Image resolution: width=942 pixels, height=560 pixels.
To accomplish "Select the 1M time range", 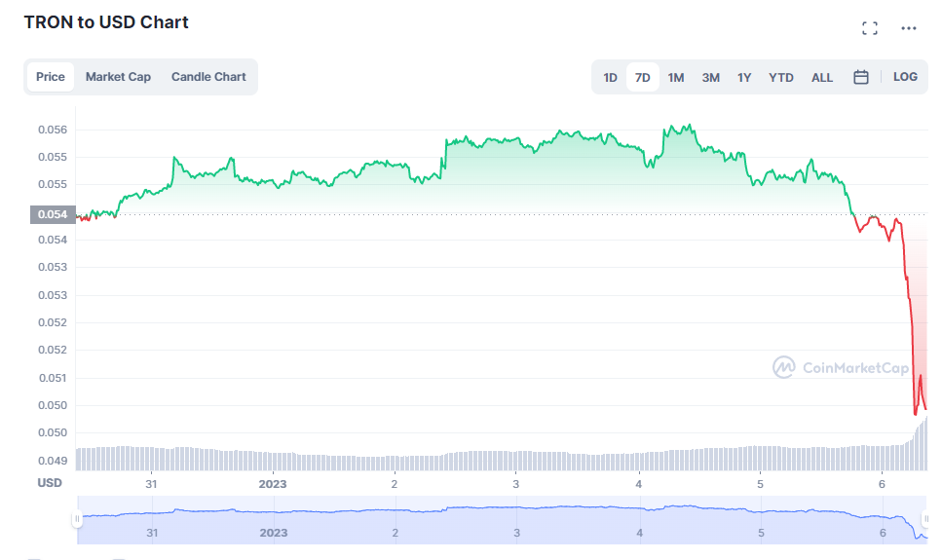I will [676, 78].
